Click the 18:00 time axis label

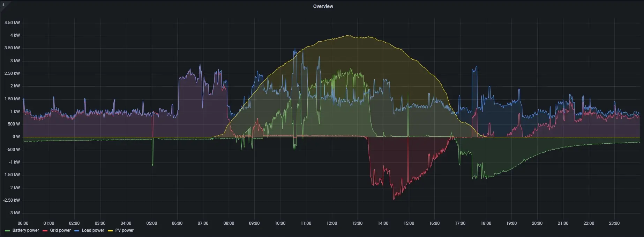click(486, 223)
